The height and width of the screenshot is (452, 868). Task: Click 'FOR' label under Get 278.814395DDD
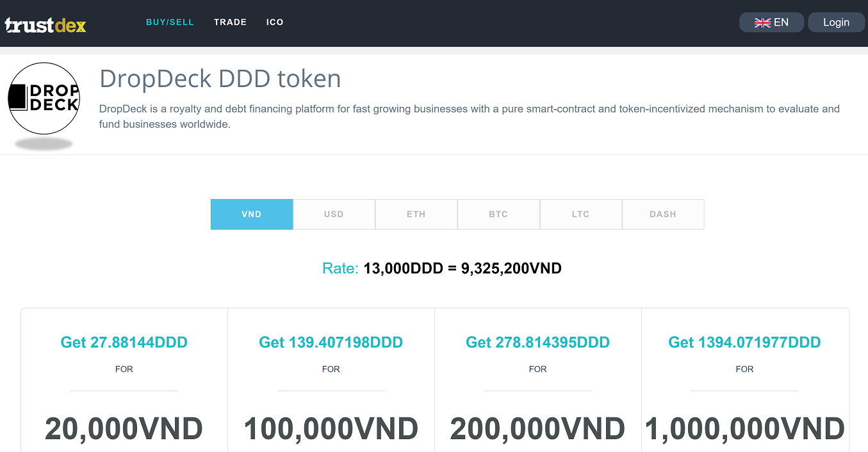click(x=538, y=369)
